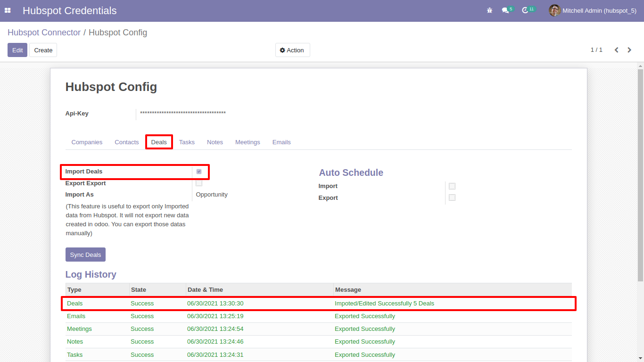Open conversations icon with 5 badge
This screenshot has width=644, height=362.
[x=507, y=10]
